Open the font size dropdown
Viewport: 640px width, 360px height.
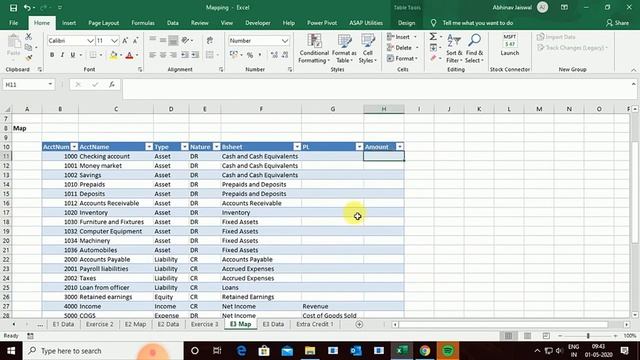click(114, 40)
